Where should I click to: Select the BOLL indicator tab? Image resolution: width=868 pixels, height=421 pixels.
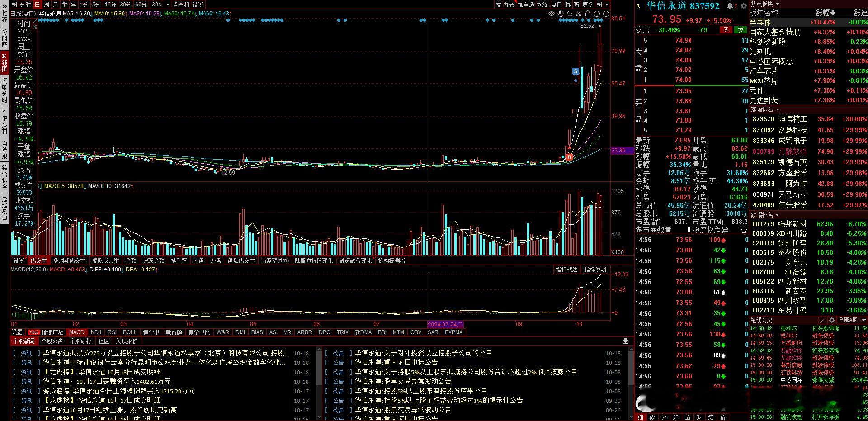[130, 332]
